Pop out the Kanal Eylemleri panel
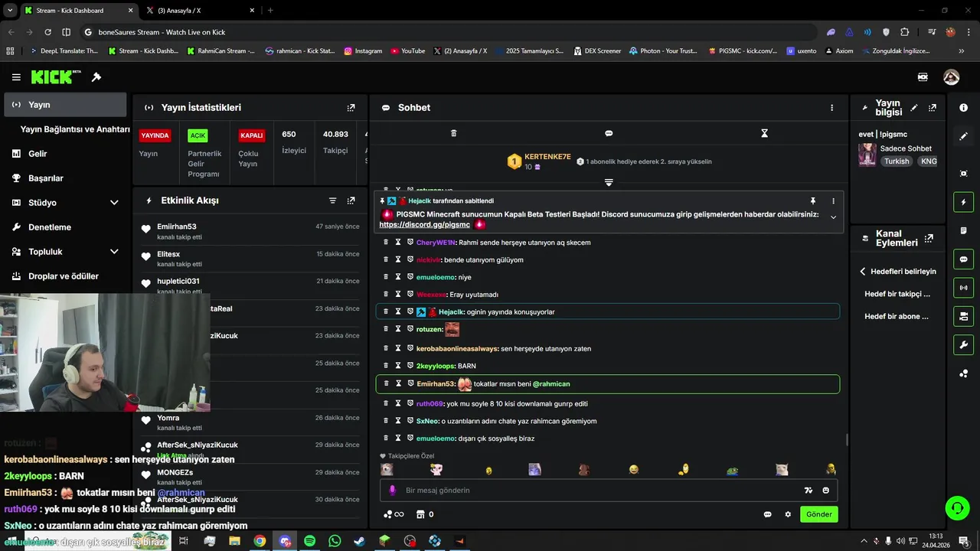This screenshot has height=551, width=980. pos(929,238)
